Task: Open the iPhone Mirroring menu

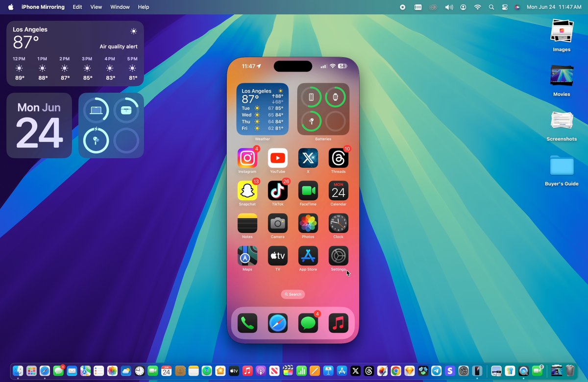Action: pyautogui.click(x=44, y=7)
